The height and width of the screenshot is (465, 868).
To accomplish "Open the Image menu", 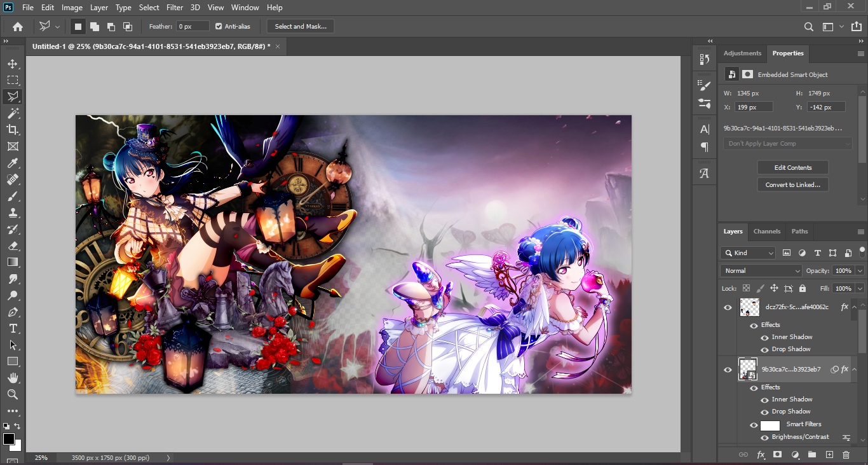I will pos(72,8).
